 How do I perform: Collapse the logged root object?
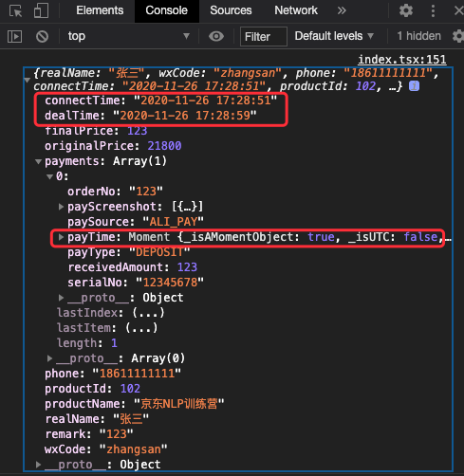point(28,80)
